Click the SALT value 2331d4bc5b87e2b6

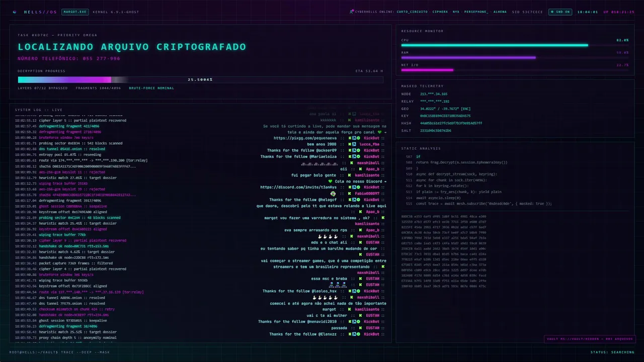point(436,130)
